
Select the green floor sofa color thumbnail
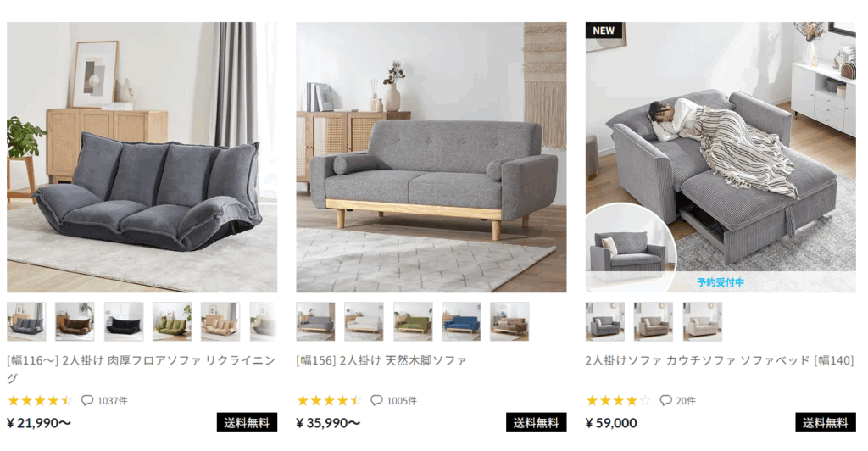coord(172,321)
